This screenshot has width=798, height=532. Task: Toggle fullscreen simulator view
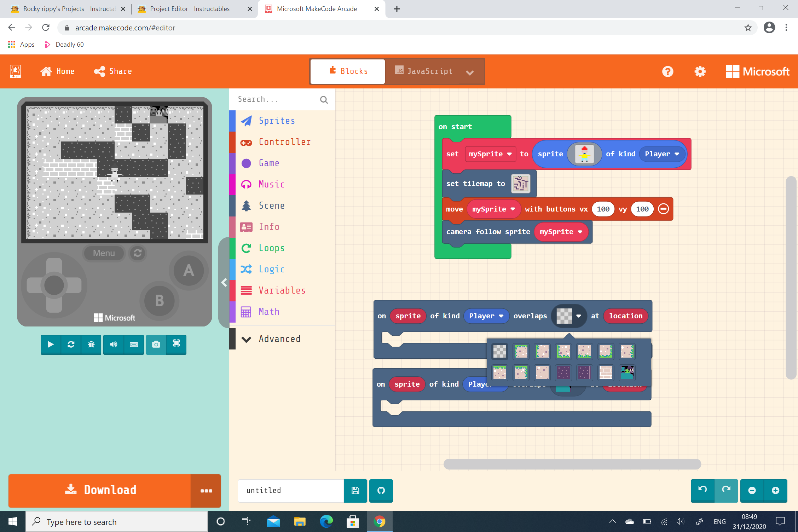point(176,345)
